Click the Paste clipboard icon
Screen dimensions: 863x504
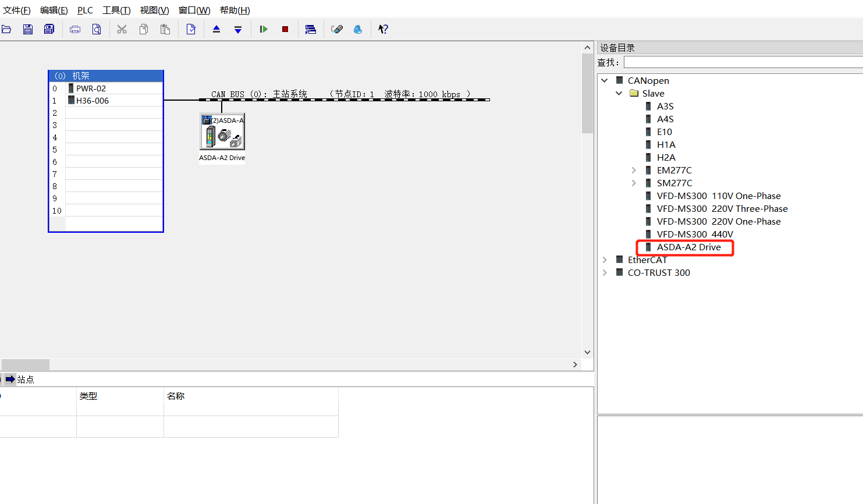pyautogui.click(x=165, y=29)
